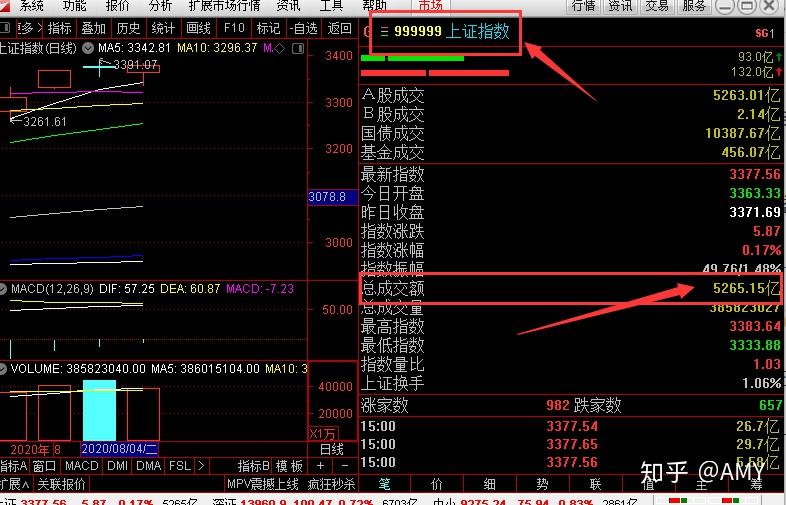Click the 资讯 button at top right
The width and height of the screenshot is (786, 505).
click(620, 6)
